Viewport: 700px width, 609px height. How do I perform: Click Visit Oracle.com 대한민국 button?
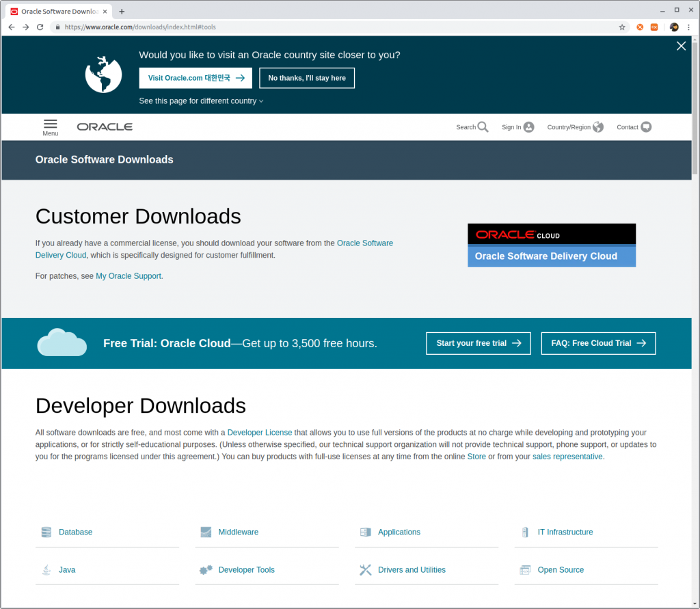[196, 78]
